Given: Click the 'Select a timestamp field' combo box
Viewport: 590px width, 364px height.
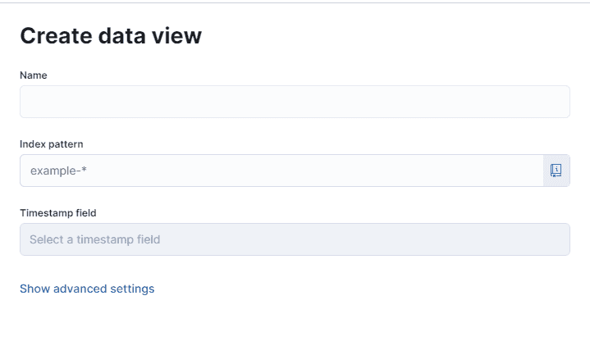Looking at the screenshot, I should (295, 239).
